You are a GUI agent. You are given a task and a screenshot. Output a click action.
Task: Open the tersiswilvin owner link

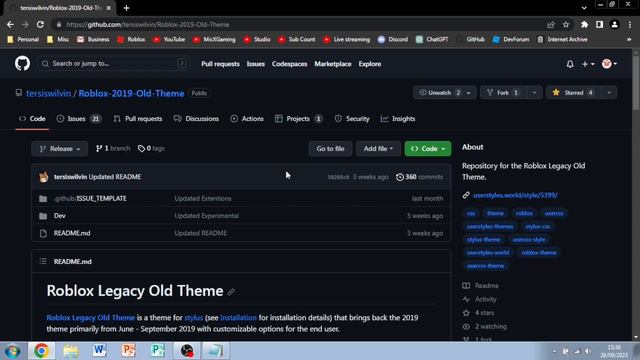[49, 93]
